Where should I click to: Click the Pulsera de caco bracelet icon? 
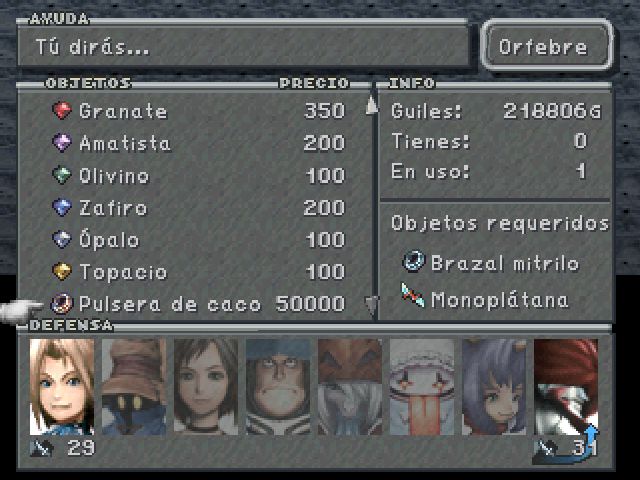point(62,304)
